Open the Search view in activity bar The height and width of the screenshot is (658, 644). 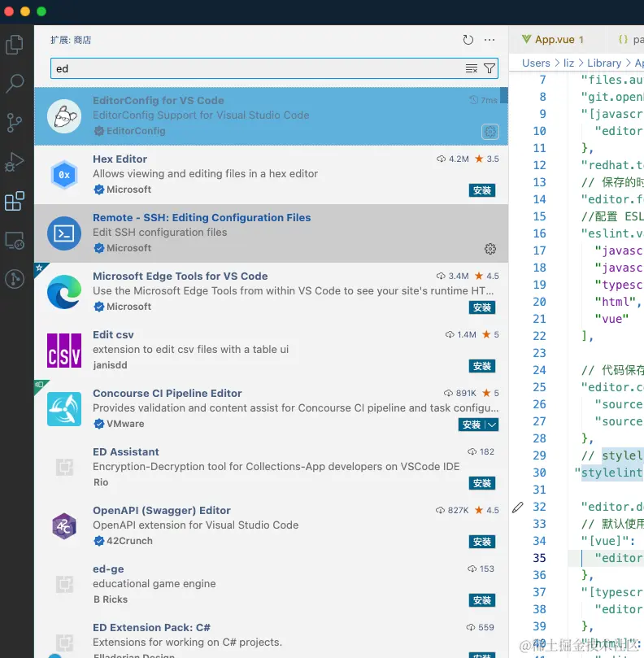point(15,84)
